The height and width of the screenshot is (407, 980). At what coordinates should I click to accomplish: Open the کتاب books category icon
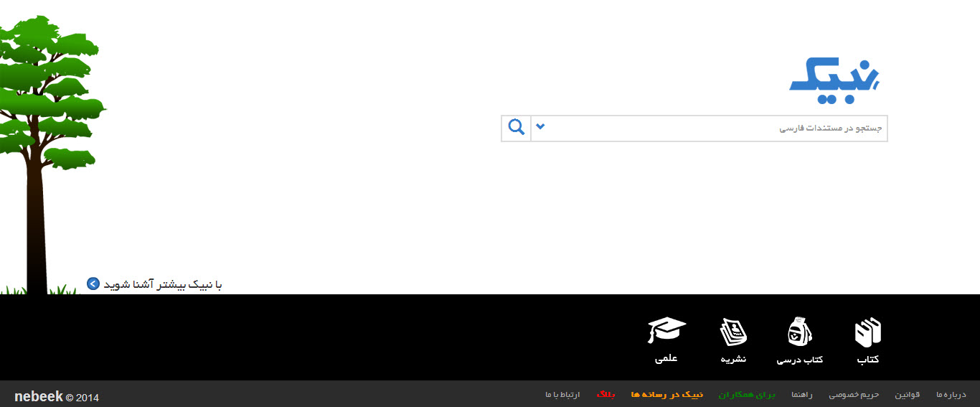868,332
